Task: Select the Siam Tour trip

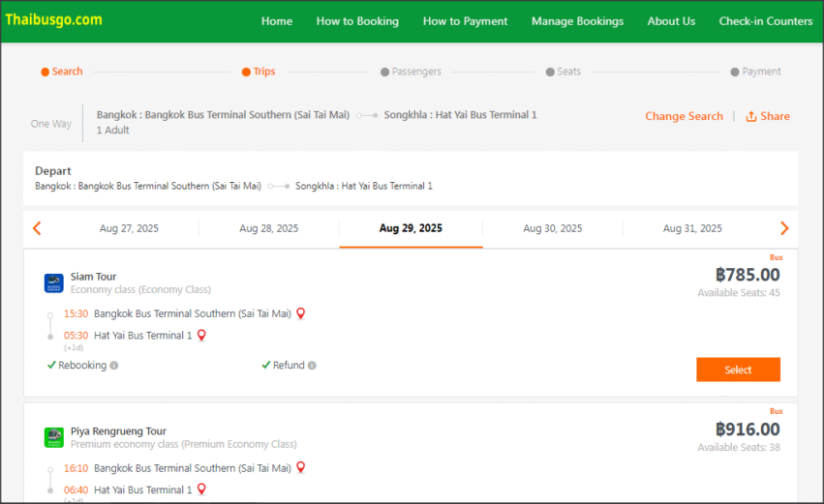Action: (738, 370)
